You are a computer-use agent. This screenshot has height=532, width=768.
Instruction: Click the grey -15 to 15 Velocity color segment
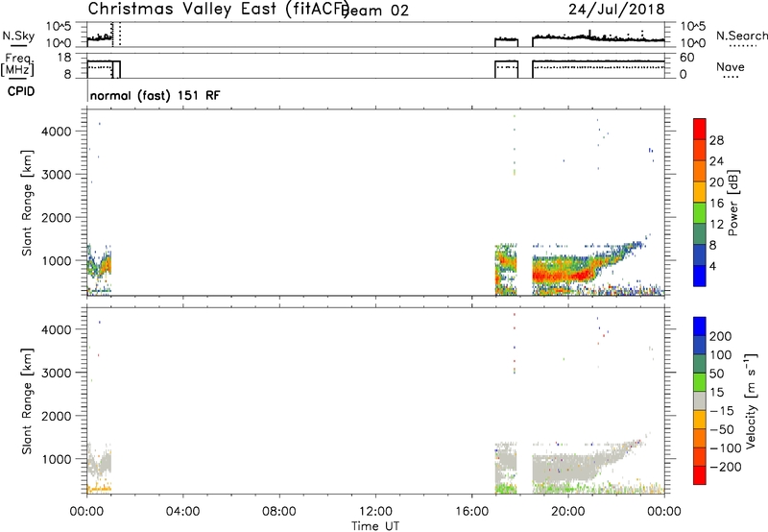[x=700, y=401]
